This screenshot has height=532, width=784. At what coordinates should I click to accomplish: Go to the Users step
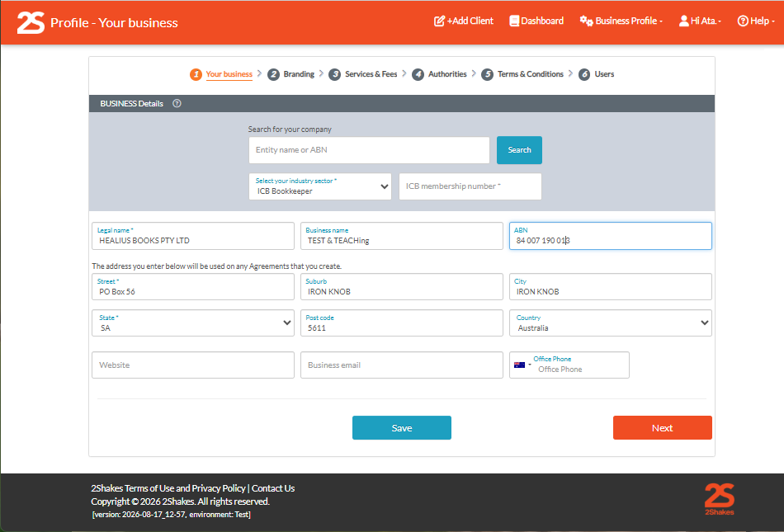(604, 74)
